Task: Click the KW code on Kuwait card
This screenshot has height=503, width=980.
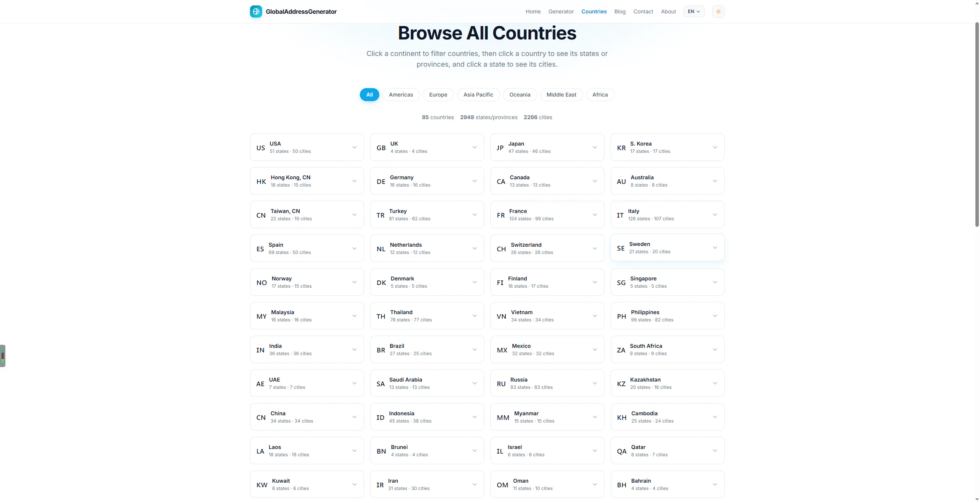Action: [262, 485]
